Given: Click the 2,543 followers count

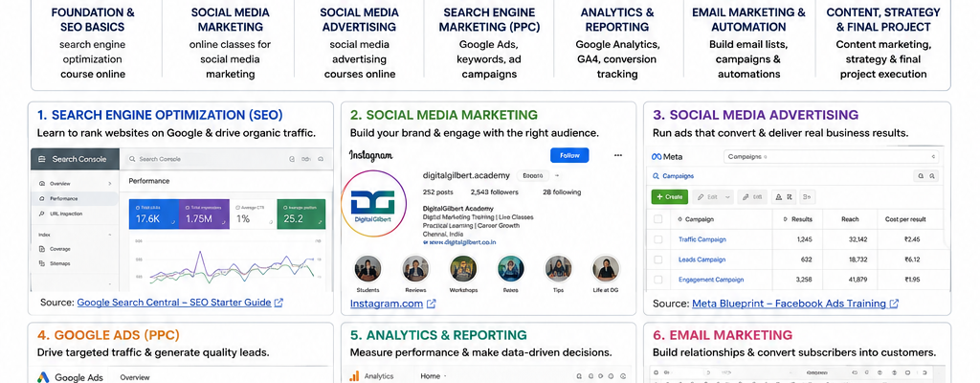Looking at the screenshot, I should pos(495,192).
